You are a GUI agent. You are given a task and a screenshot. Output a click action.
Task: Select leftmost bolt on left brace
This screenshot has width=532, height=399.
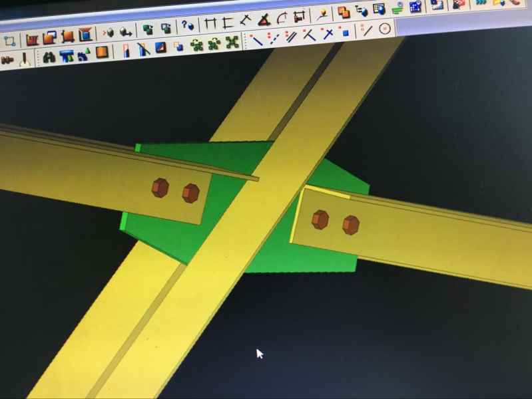(x=160, y=188)
